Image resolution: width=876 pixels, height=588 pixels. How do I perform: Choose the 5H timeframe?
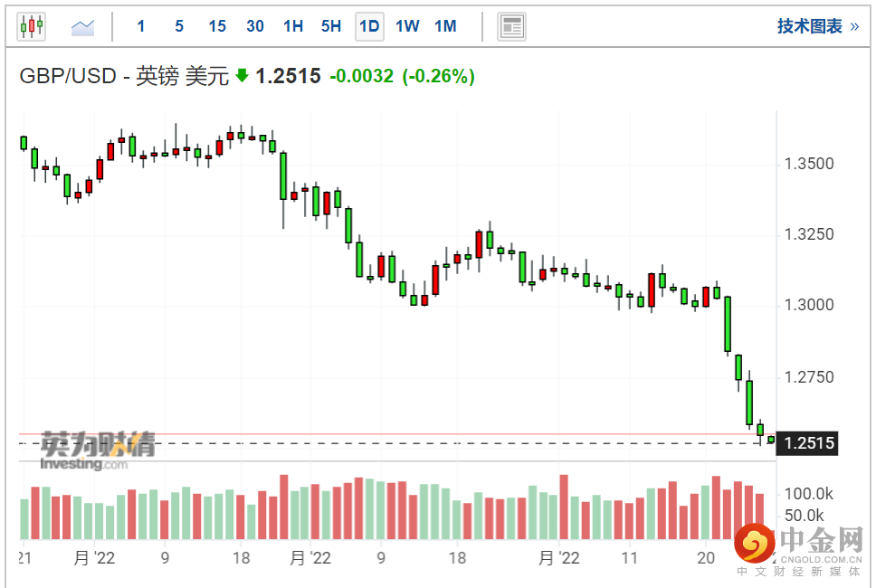(x=331, y=26)
